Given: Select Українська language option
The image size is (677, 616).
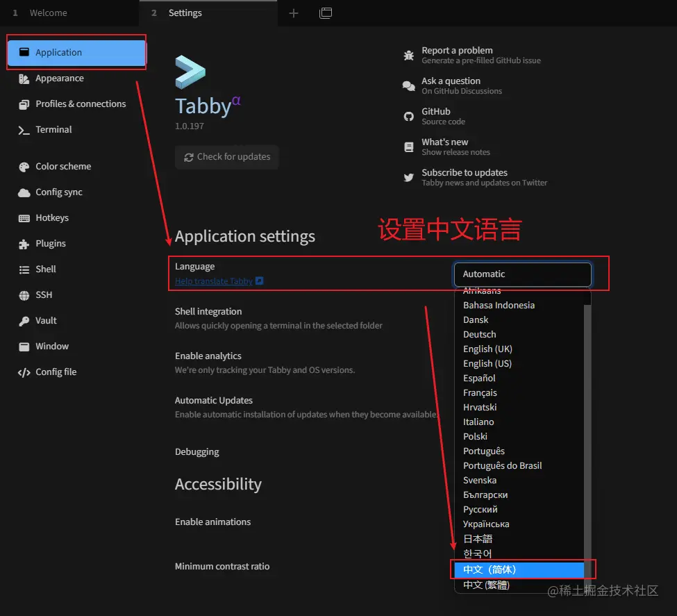Looking at the screenshot, I should (x=519, y=524).
